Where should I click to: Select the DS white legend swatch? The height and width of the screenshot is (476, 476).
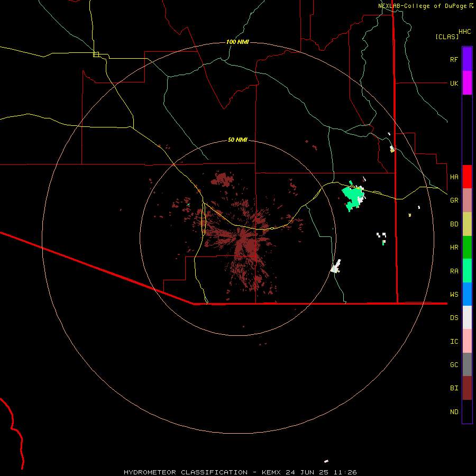[467, 317]
